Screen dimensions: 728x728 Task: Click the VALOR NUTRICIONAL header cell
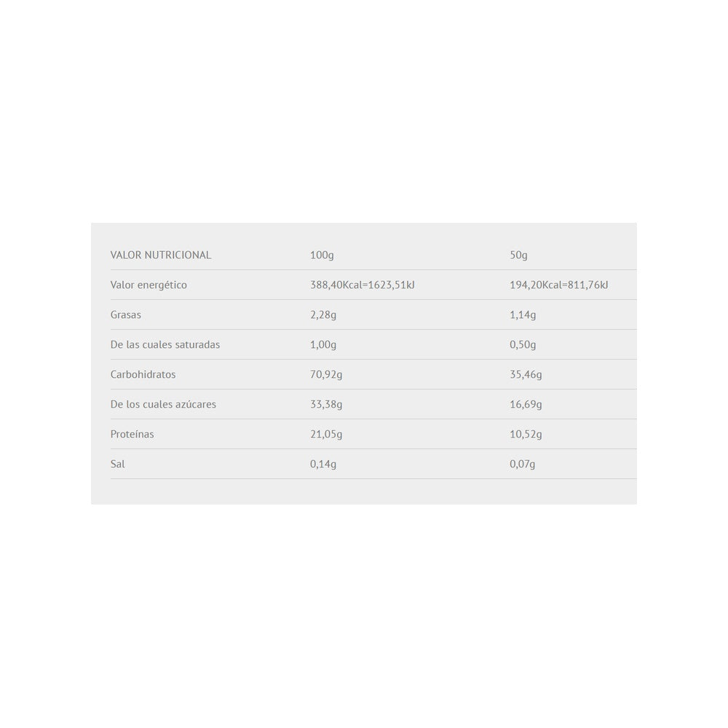pyautogui.click(x=160, y=255)
